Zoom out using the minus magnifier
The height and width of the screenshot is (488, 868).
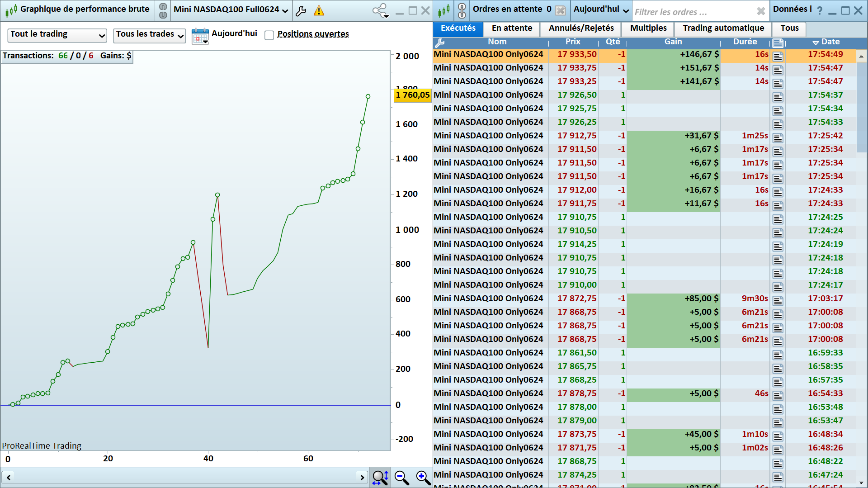click(401, 478)
